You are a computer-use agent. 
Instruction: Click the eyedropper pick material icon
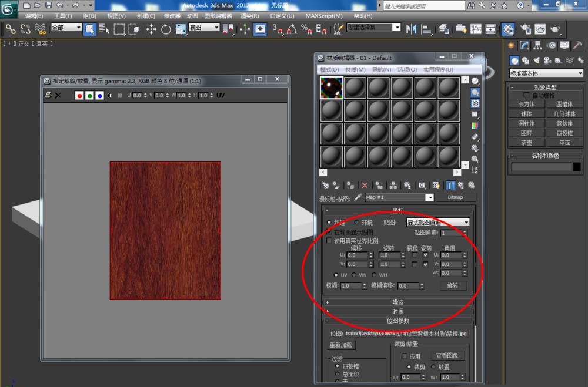coord(358,197)
